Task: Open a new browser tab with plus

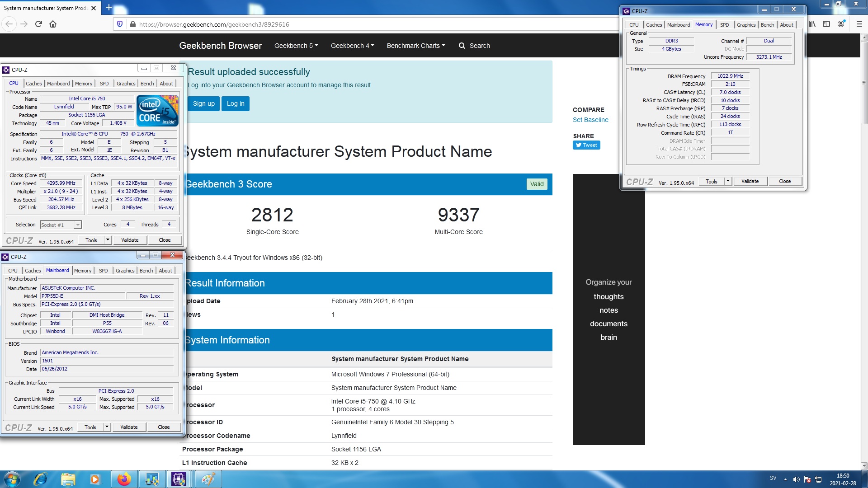Action: 108,8
